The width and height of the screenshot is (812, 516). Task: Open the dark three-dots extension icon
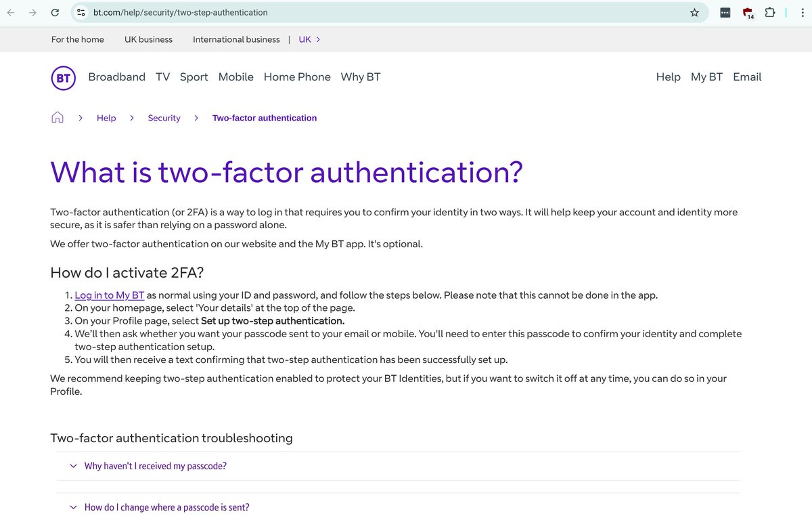tap(725, 12)
